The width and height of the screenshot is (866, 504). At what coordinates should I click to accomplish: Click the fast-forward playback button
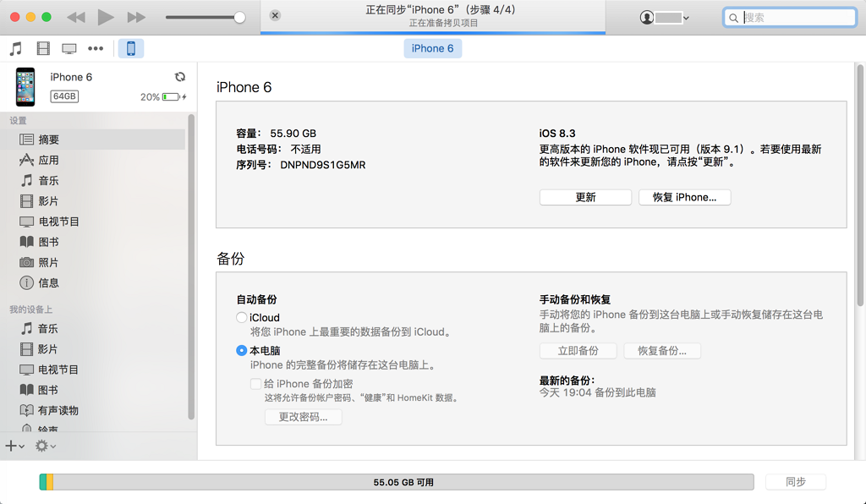136,18
